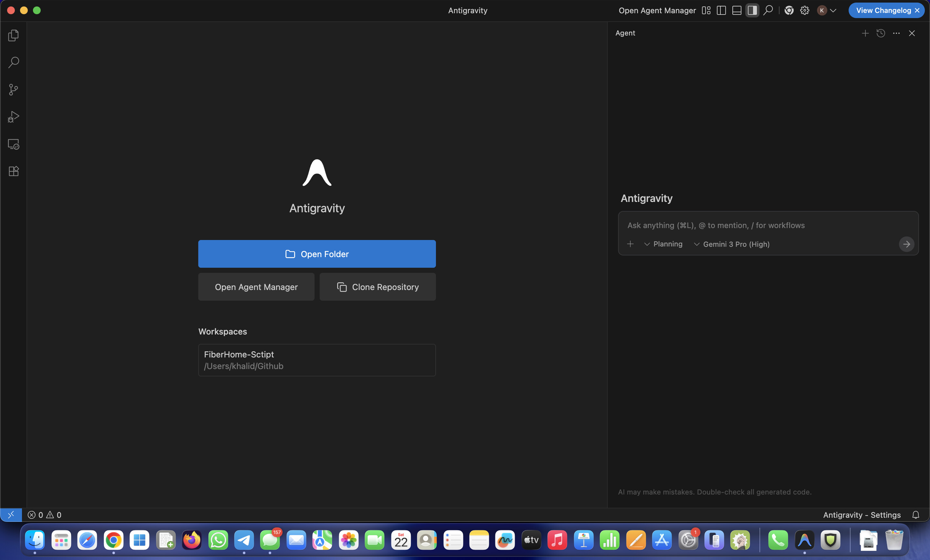The image size is (930, 560).
Task: Open the Search view in sidebar
Action: point(14,63)
